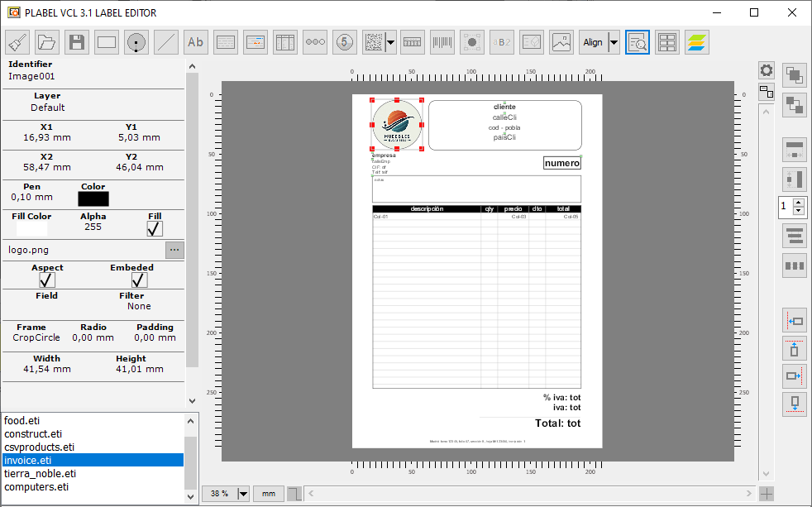Screen dimensions: 812x507
Task: Pick the QR barcode tool
Action: point(372,42)
